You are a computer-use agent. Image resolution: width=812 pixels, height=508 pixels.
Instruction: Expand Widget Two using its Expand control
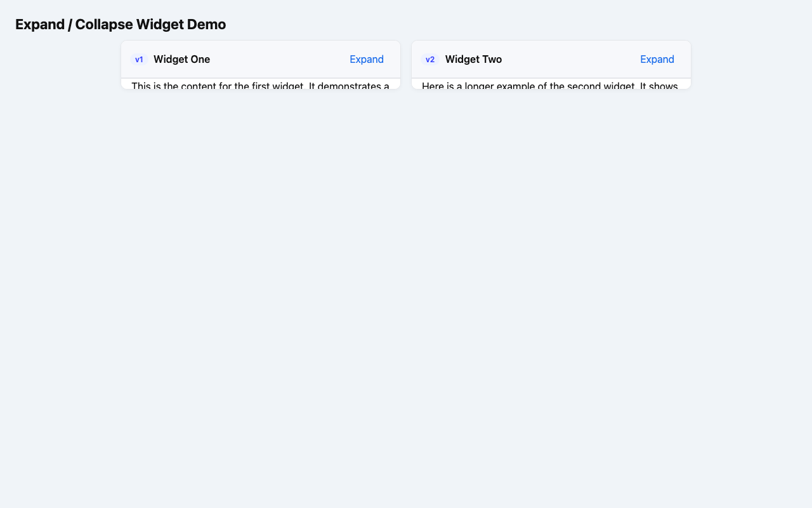coord(657,59)
